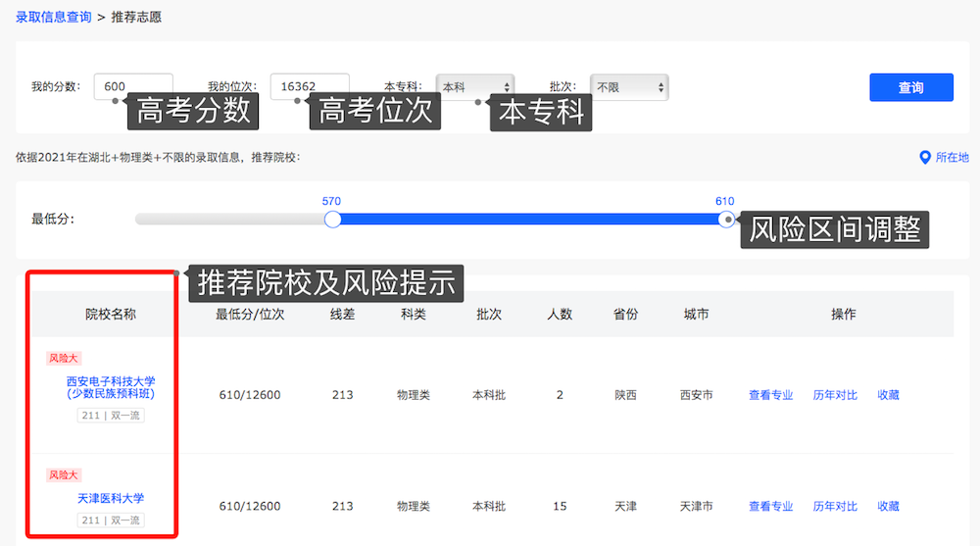980x546 pixels.
Task: View majors (查看专业) for 天津医科大学
Action: click(x=770, y=507)
